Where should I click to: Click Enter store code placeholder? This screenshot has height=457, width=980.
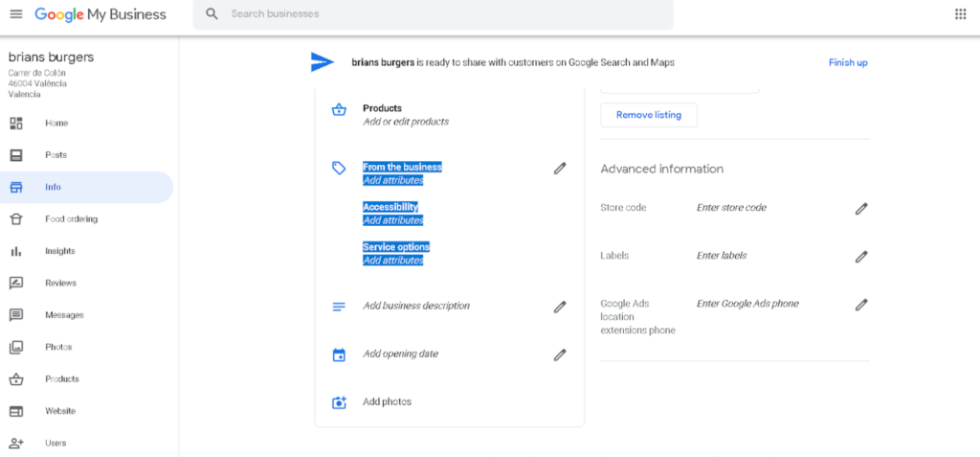pyautogui.click(x=731, y=208)
